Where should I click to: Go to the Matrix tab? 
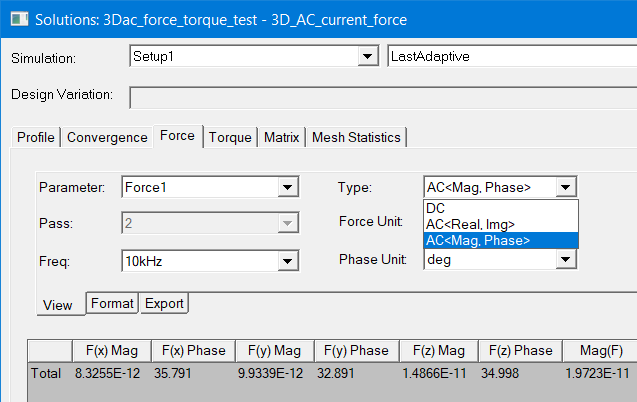pyautogui.click(x=281, y=137)
